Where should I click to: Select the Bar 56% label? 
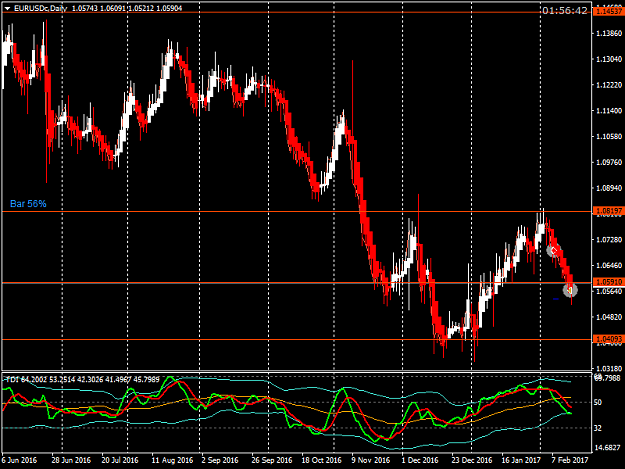point(28,204)
